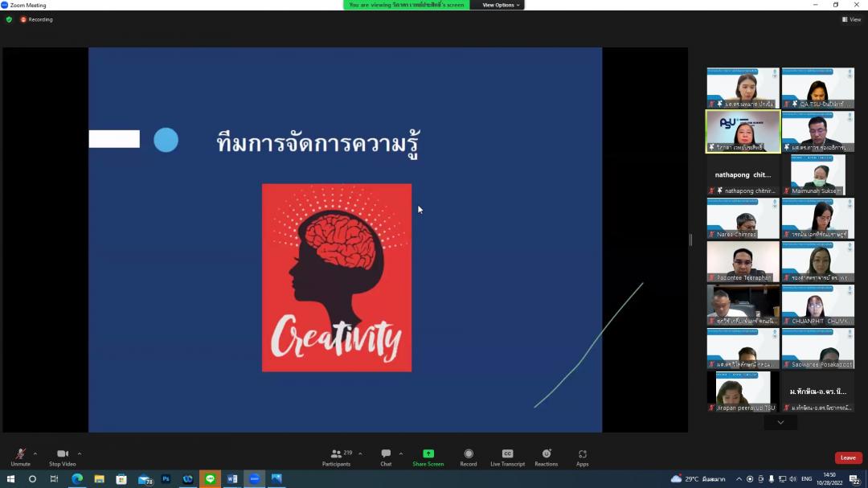Viewport: 868px width, 488px height.
Task: Unmute the microphone in Zoom
Action: coord(20,456)
